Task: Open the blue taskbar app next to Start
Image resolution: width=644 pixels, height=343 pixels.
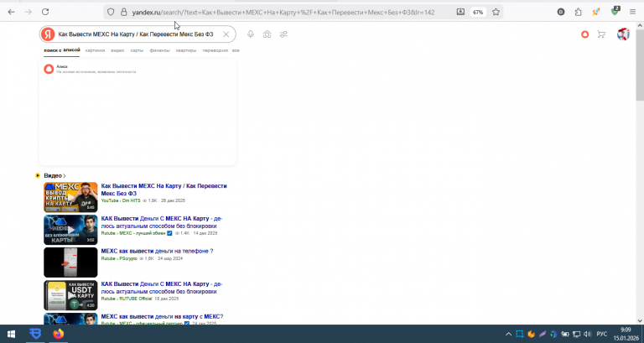Action: click(x=35, y=334)
